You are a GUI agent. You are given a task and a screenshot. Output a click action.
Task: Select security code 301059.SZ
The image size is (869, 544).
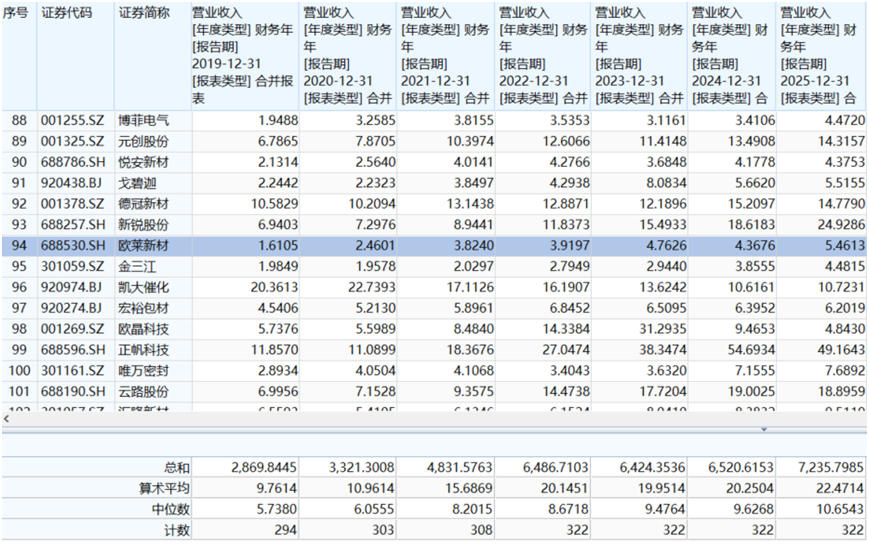(72, 266)
